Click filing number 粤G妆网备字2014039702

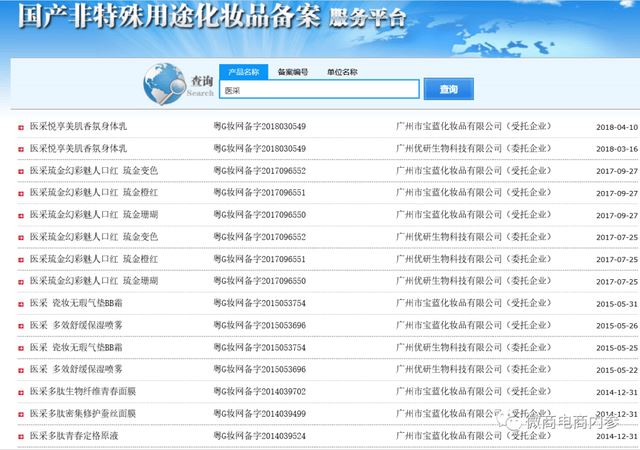[x=260, y=391]
